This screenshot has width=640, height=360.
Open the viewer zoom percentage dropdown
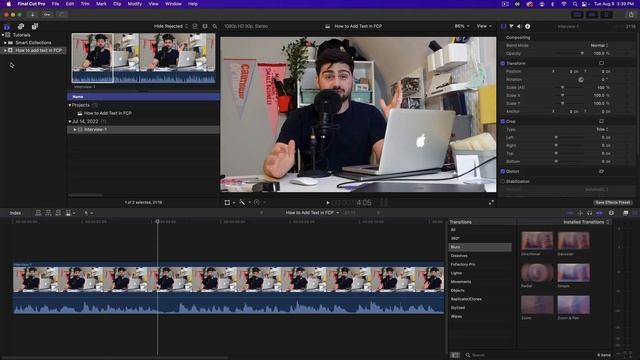(462, 26)
